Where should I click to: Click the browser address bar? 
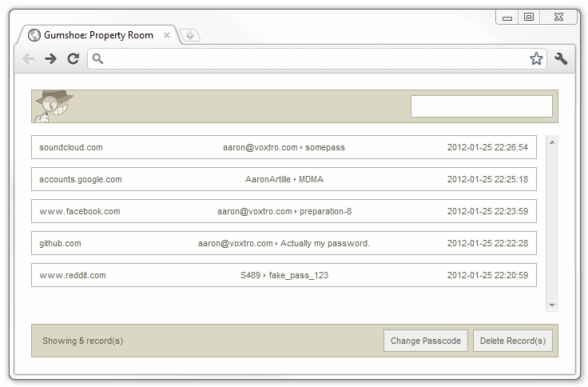[317, 59]
